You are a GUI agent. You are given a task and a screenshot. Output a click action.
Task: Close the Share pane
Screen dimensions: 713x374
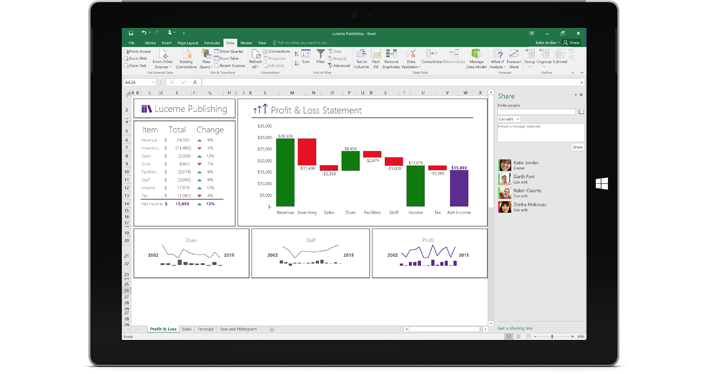click(581, 95)
